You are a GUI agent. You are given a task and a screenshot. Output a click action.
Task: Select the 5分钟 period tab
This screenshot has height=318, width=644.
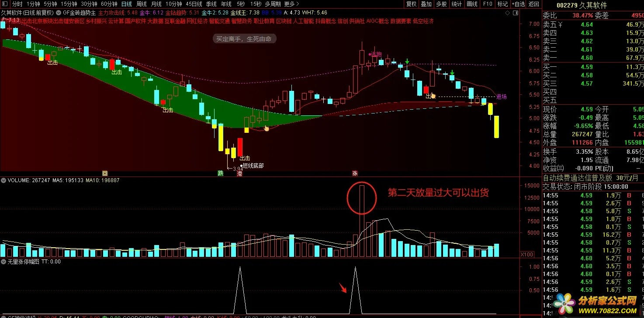tap(50, 4)
